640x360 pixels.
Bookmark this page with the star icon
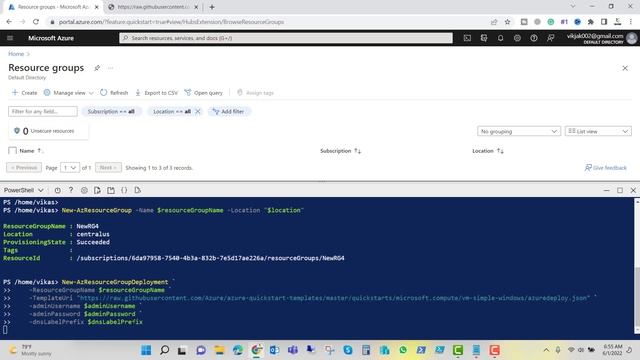pos(507,22)
